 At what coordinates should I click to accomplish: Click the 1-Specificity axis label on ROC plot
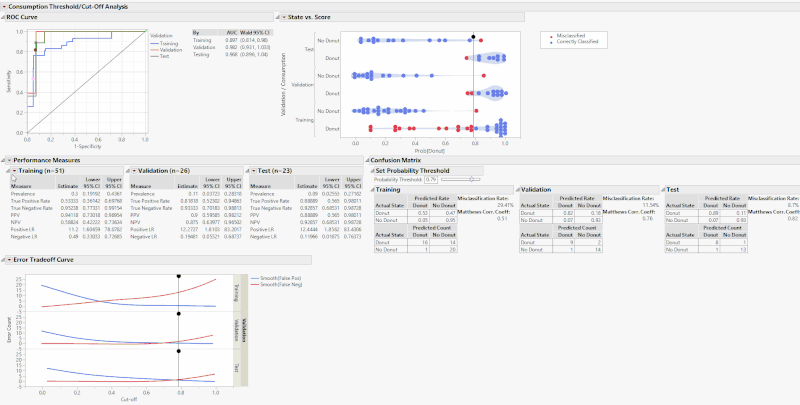click(x=88, y=146)
